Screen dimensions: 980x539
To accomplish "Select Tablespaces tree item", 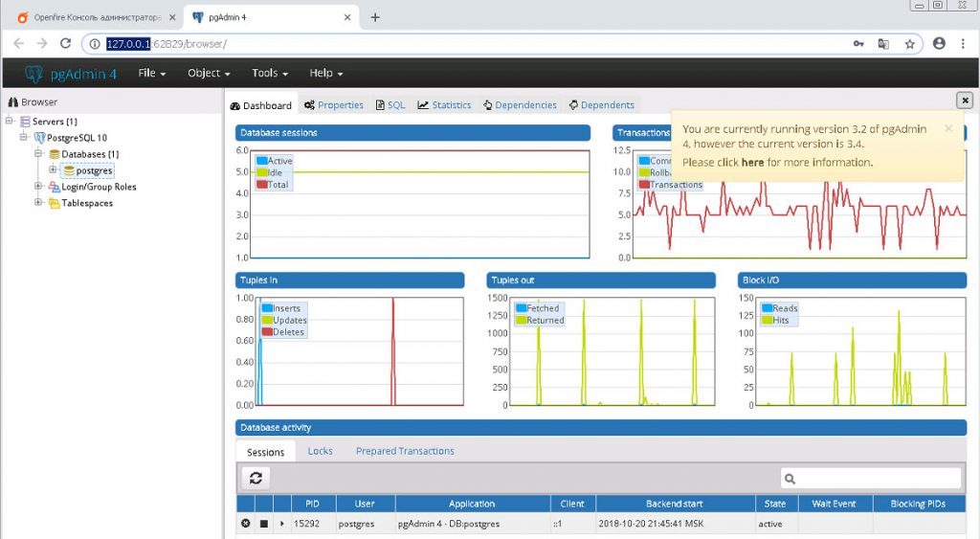I will click(x=87, y=203).
